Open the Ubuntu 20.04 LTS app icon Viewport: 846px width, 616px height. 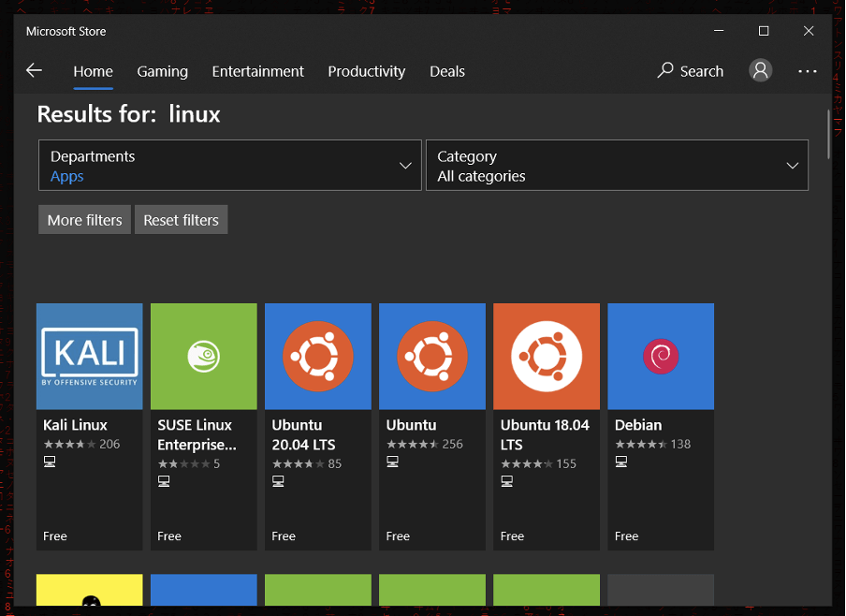[318, 356]
